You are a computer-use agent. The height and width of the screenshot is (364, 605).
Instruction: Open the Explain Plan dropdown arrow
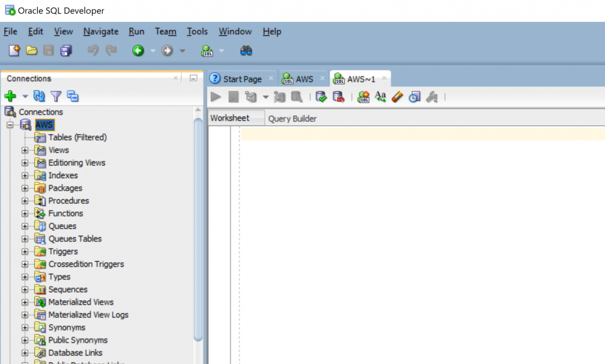[265, 97]
